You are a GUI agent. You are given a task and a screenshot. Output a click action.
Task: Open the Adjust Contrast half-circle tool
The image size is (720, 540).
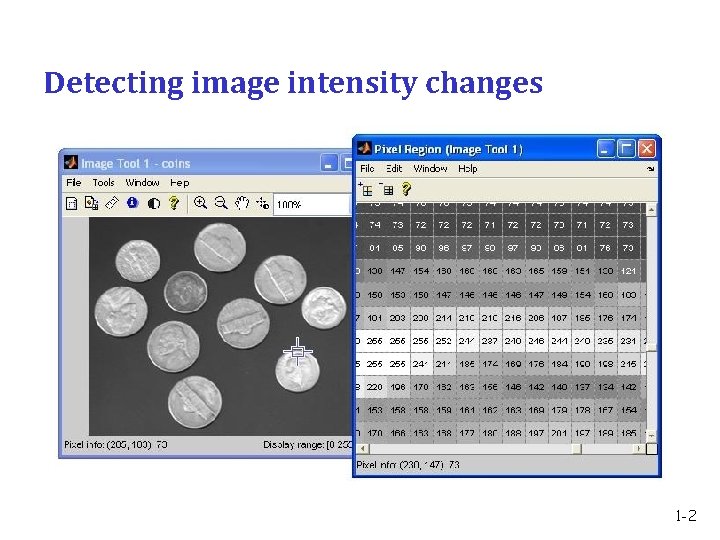coord(154,203)
